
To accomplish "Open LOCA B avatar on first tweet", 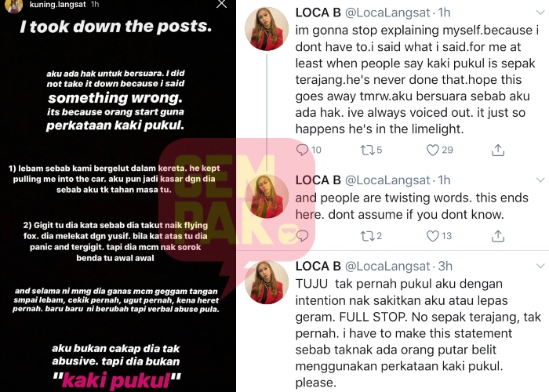I will click(267, 29).
